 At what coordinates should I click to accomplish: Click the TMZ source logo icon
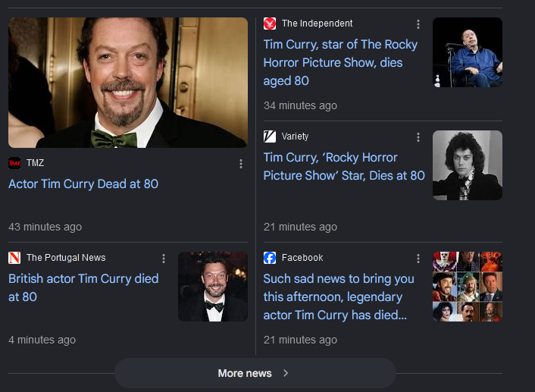point(14,163)
